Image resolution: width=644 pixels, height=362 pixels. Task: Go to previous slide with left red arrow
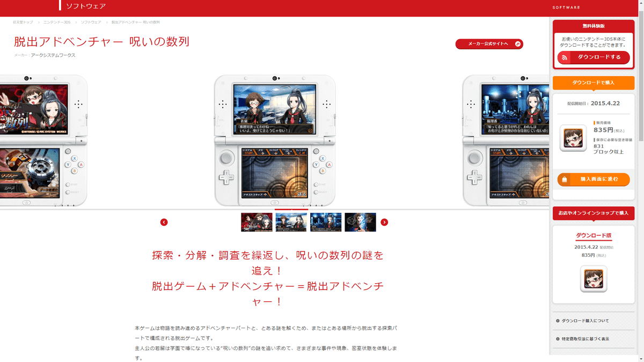[x=164, y=222]
